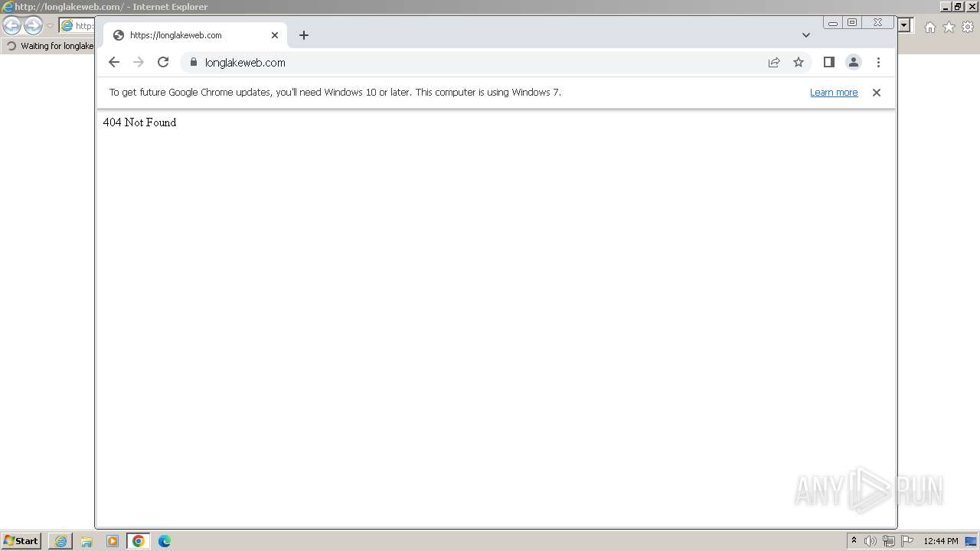
Task: Click the show desktop tray icon
Action: coord(972,541)
